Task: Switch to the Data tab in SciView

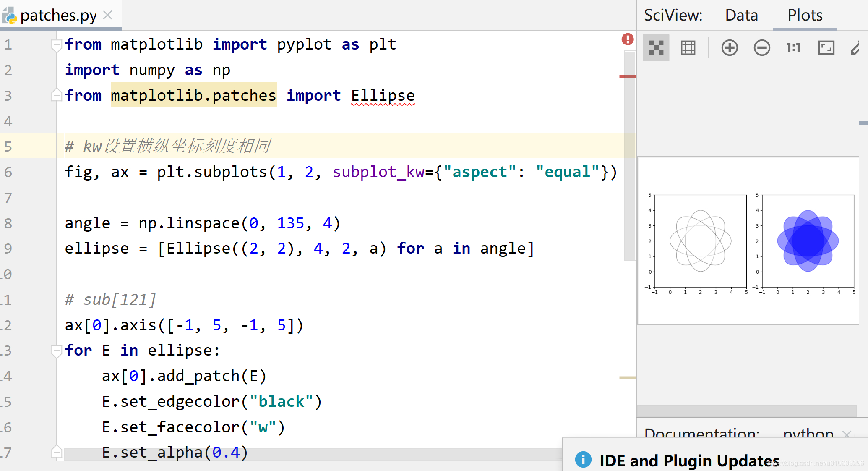Action: [741, 15]
